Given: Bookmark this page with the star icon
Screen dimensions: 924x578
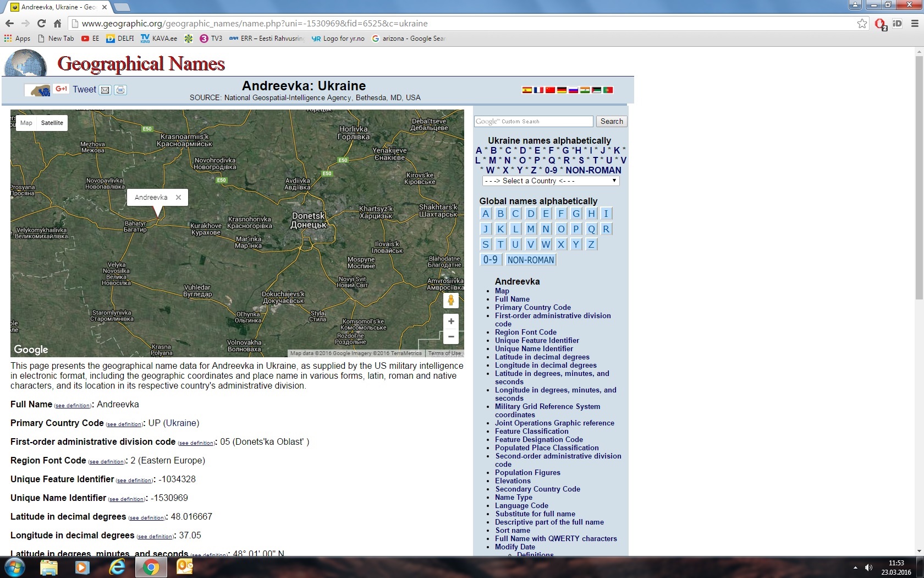Looking at the screenshot, I should pyautogui.click(x=862, y=24).
